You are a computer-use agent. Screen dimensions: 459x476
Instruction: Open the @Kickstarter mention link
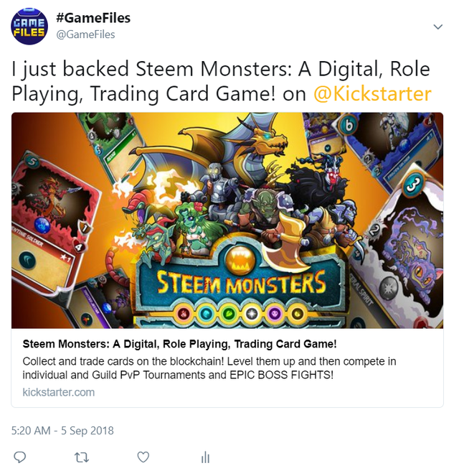click(372, 94)
